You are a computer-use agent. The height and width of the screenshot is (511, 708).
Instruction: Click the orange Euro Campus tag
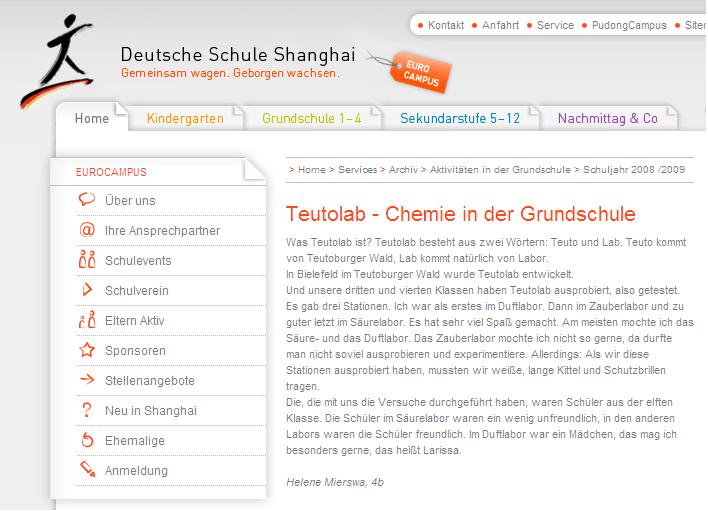pos(420,73)
